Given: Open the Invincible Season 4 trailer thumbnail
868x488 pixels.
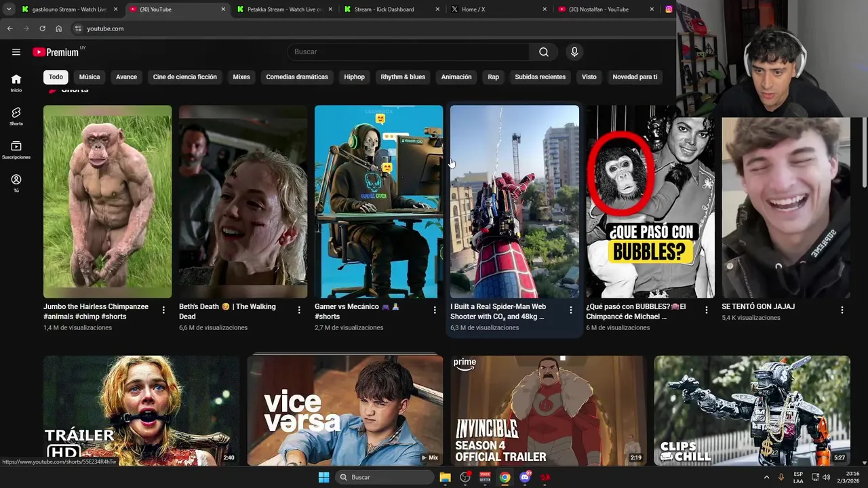Looking at the screenshot, I should pos(549,411).
